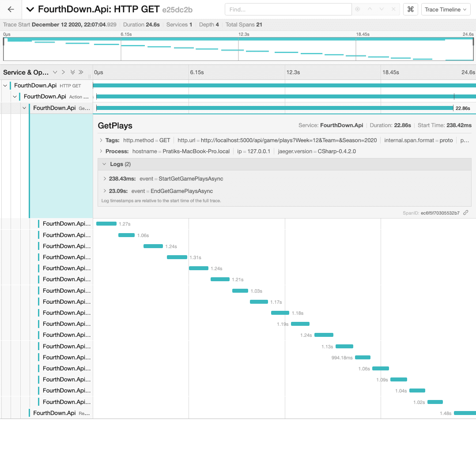Screen dimensions: 476x449
Task: Copy span link icon next to SpanID
Action: (x=466, y=213)
